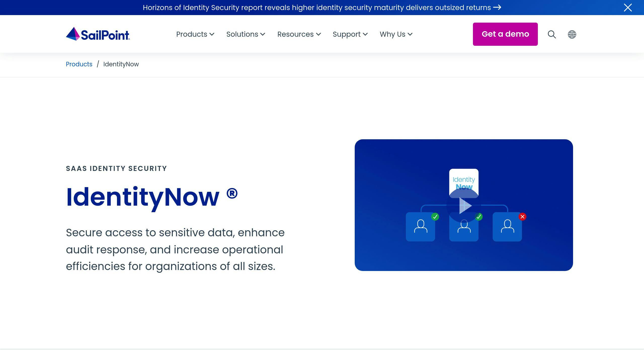The width and height of the screenshot is (644, 362).
Task: Click the user card with red X badge
Action: [507, 227]
